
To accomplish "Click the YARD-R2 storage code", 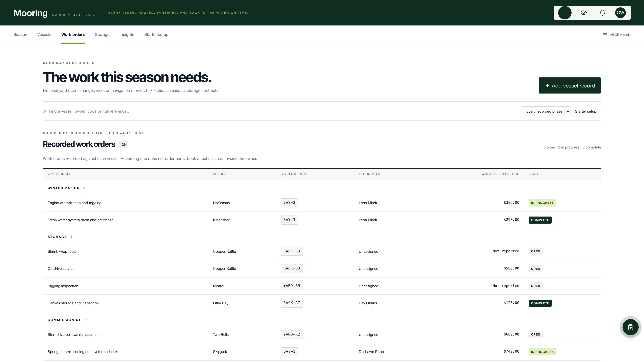I will click(x=291, y=334).
